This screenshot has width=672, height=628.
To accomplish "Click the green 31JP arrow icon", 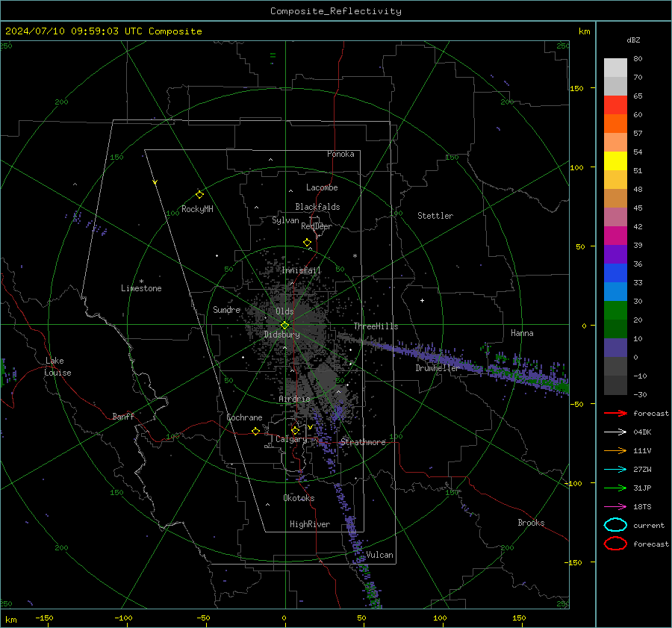I will pos(615,488).
